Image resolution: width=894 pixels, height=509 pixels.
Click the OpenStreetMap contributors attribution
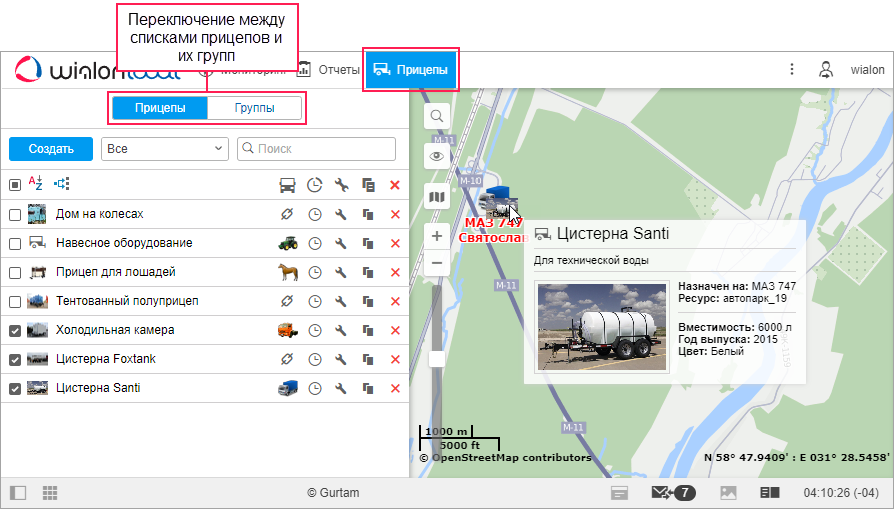pyautogui.click(x=506, y=458)
